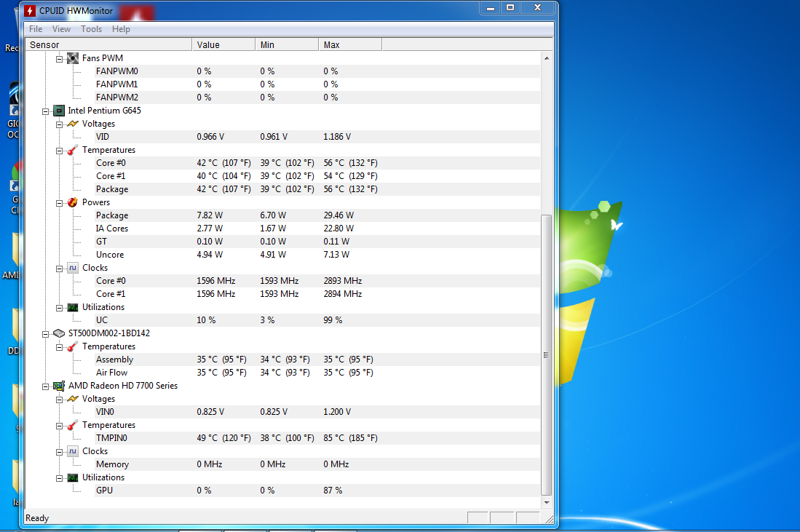The height and width of the screenshot is (532, 800).
Task: Collapse the Fans PWM node
Action: 59,59
